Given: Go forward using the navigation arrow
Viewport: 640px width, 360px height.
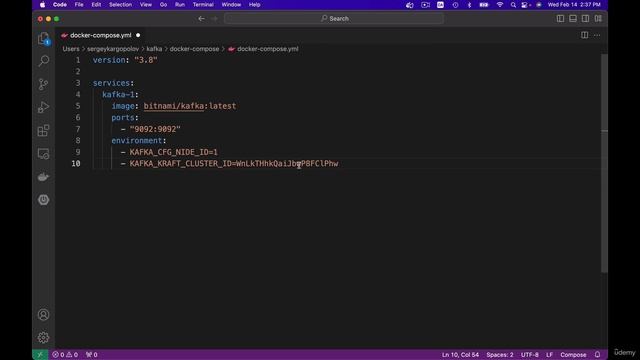Looking at the screenshot, I should (x=214, y=18).
